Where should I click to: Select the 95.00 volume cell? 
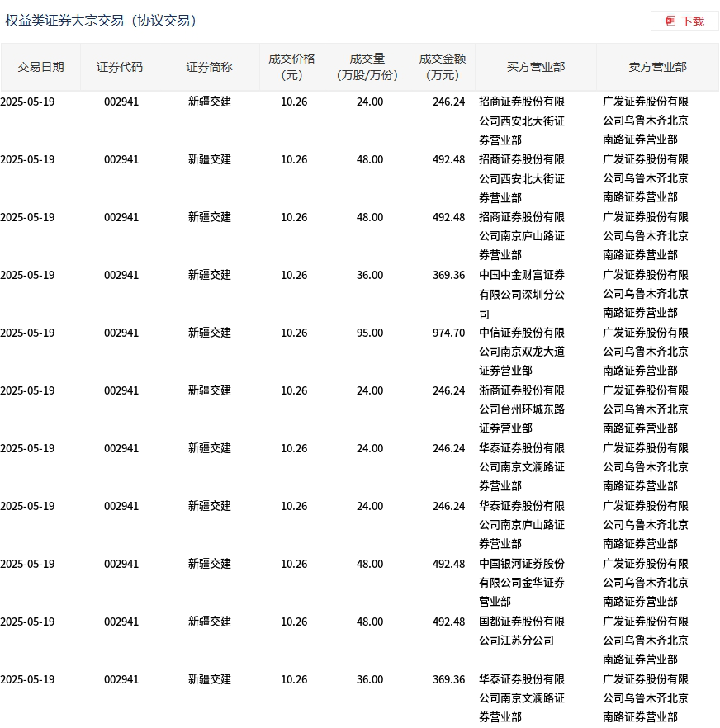370,333
